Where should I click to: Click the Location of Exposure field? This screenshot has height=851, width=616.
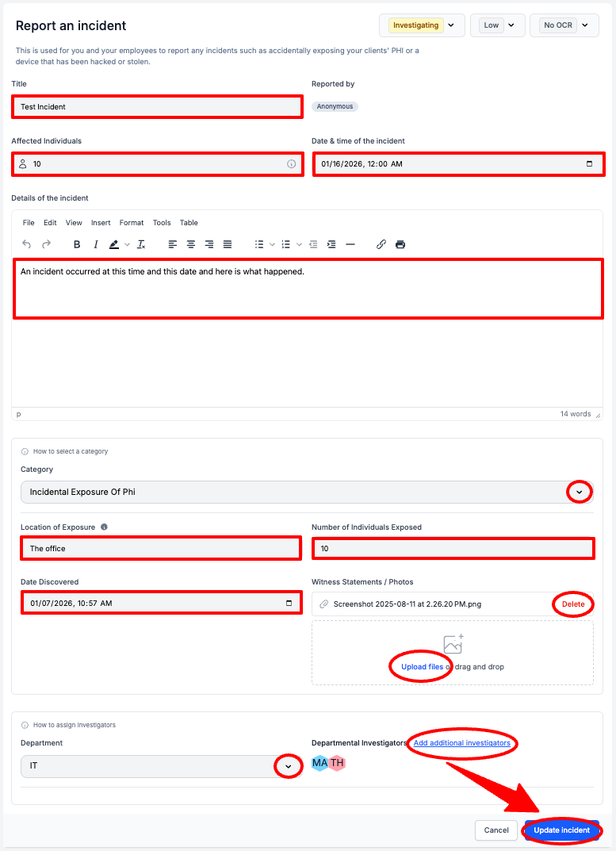pos(161,548)
